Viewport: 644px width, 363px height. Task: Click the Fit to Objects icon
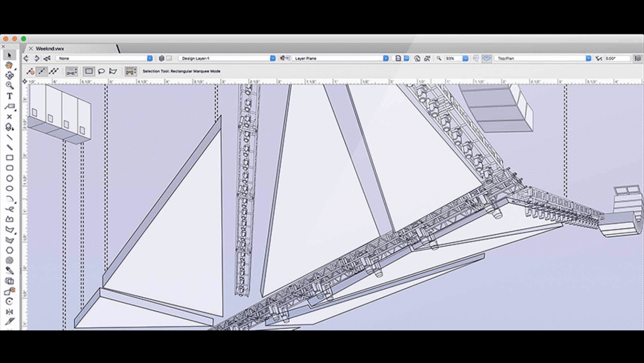click(x=427, y=58)
